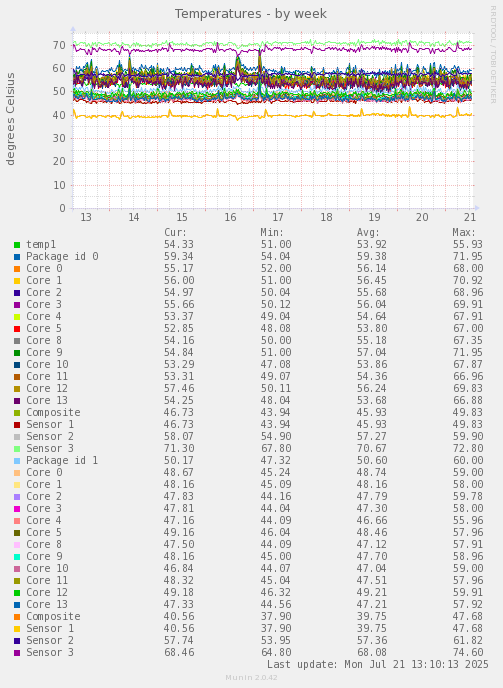The height and width of the screenshot is (688, 503).
Task: Select temp1 current value 54.33
Action: tap(179, 244)
